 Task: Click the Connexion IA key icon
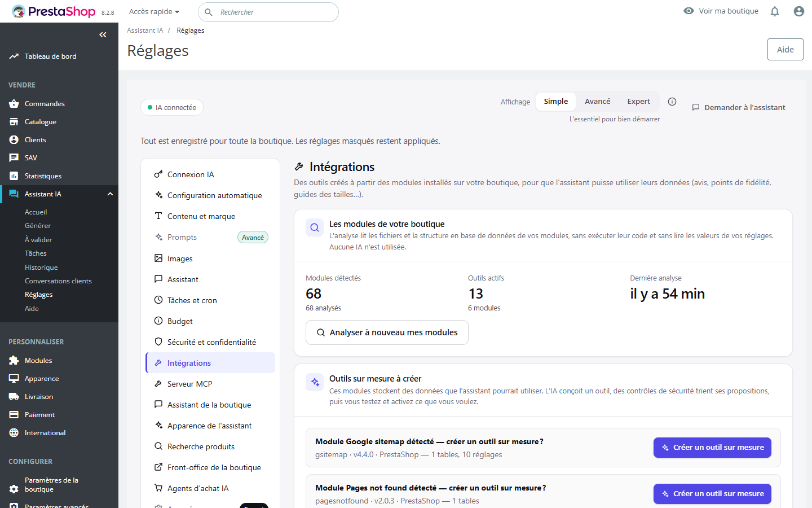tap(158, 174)
